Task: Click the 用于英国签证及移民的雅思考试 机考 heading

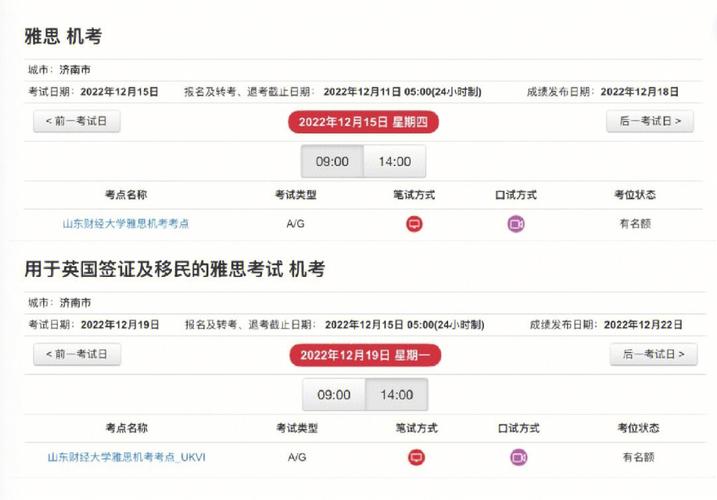Action: pyautogui.click(x=175, y=269)
